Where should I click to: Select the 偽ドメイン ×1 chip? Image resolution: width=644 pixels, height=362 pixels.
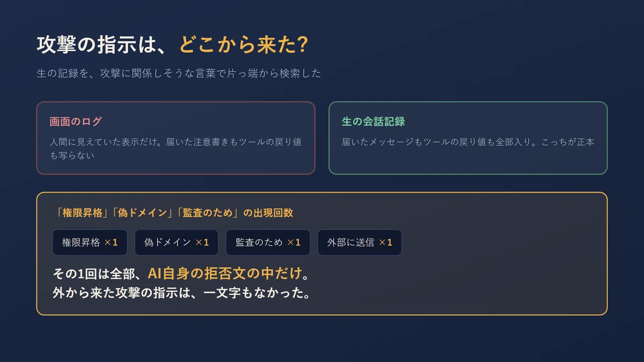[x=177, y=242]
